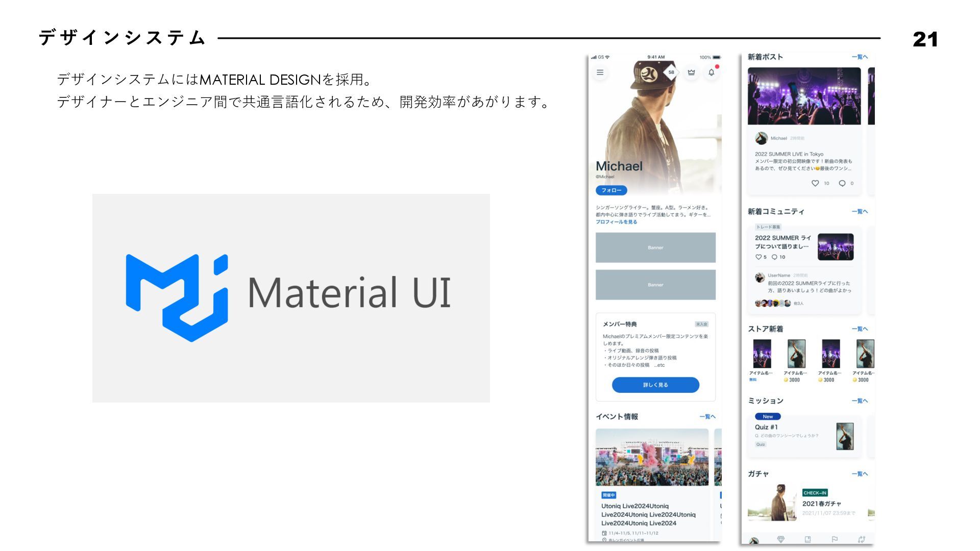Viewport: 980px width, 551px height.
Task: Like the 2022 SUMMER LIVE post heart
Action: [815, 183]
